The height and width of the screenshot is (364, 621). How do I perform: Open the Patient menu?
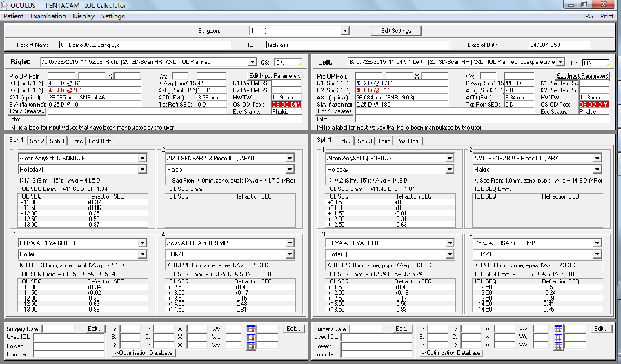point(14,17)
